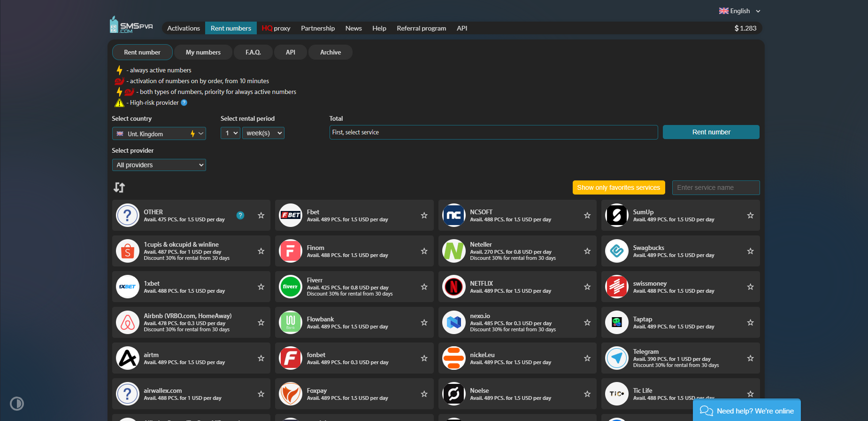Favorite the SumUp service star
868x421 pixels.
click(750, 215)
